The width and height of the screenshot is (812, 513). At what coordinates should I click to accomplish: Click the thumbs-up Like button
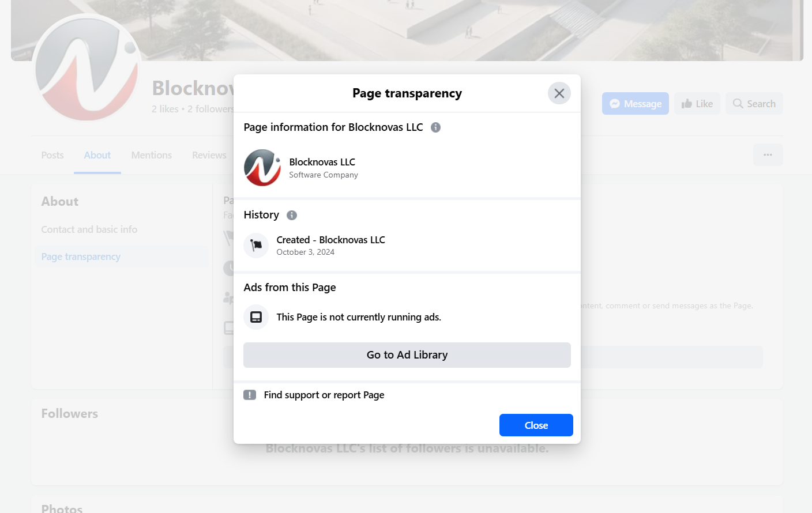(x=697, y=104)
